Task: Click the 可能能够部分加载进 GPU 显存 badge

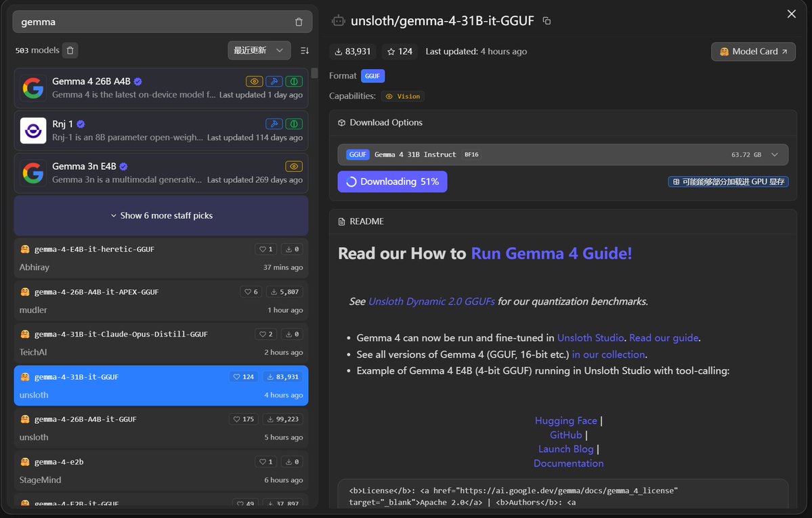Action: pyautogui.click(x=728, y=182)
